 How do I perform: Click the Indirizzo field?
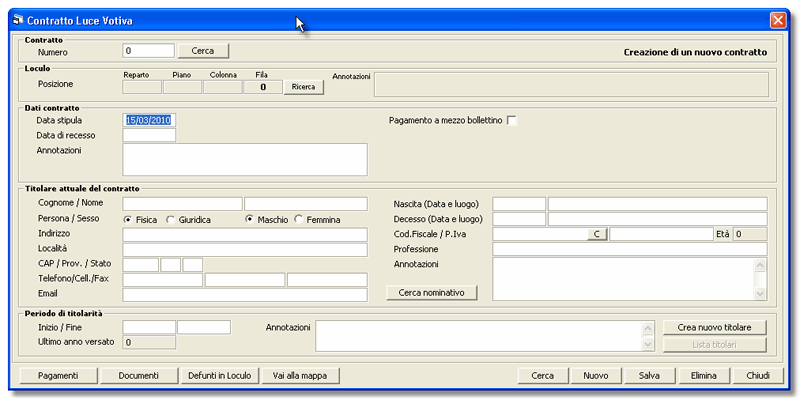[x=245, y=235]
